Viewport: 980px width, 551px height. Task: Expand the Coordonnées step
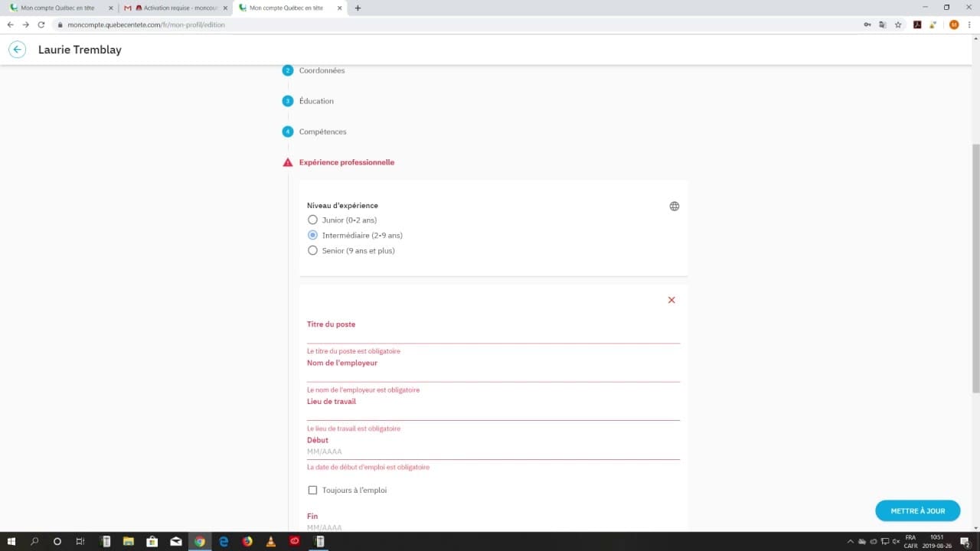pos(322,70)
